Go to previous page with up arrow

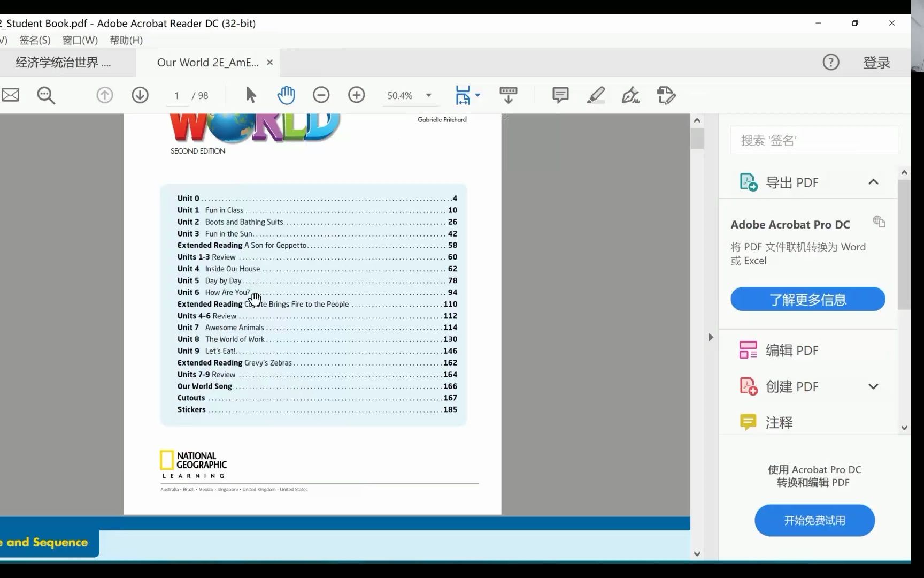pyautogui.click(x=105, y=95)
